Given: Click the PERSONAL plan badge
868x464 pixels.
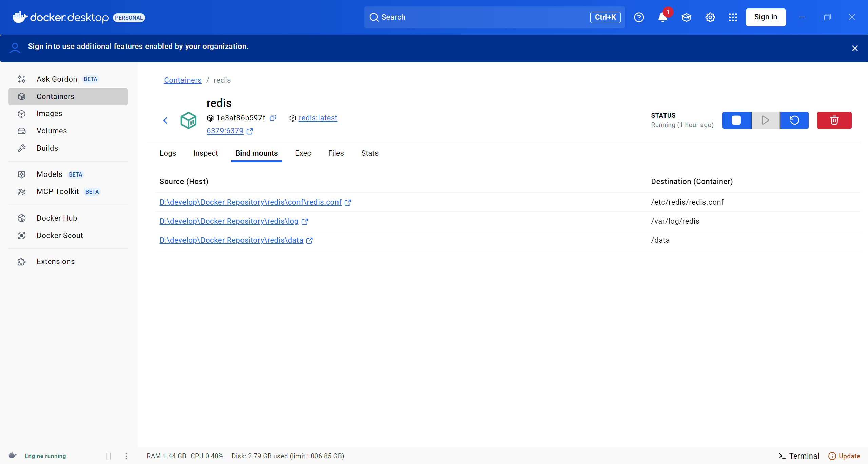Looking at the screenshot, I should click(x=129, y=18).
